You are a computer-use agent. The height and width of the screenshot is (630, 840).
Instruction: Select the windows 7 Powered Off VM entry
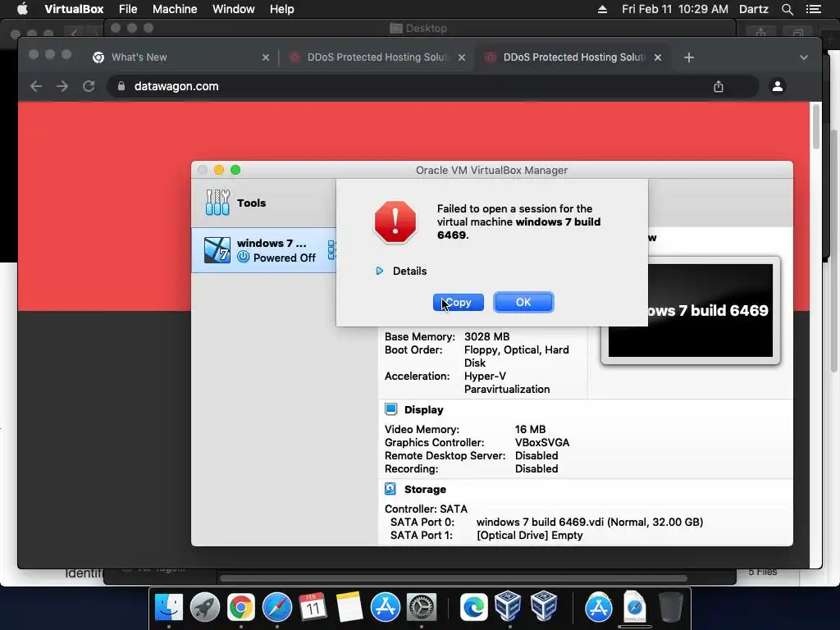pos(265,250)
